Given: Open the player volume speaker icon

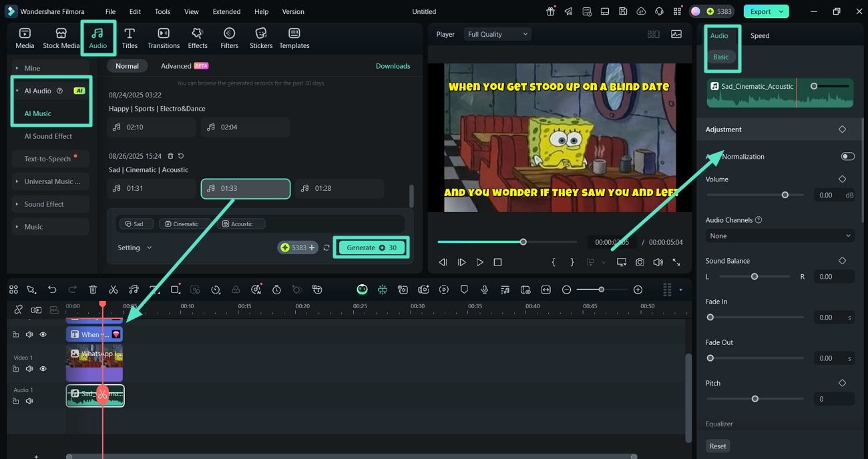Looking at the screenshot, I should click(658, 262).
